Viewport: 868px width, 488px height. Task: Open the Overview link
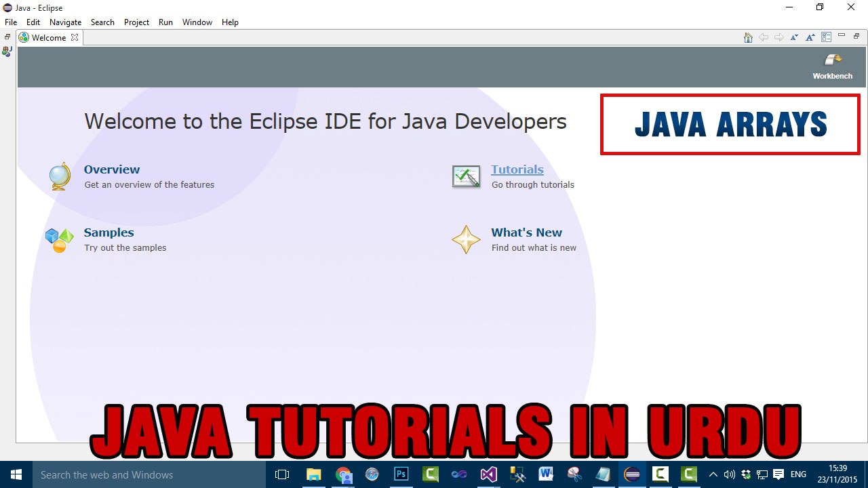tap(112, 169)
